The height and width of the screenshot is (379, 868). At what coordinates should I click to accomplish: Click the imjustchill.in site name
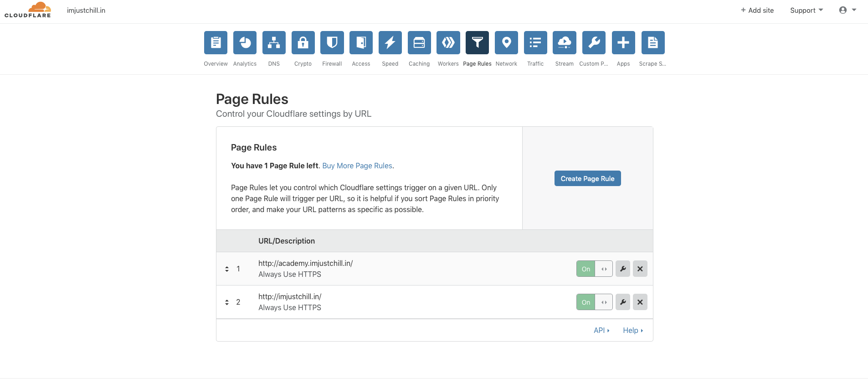pos(86,10)
